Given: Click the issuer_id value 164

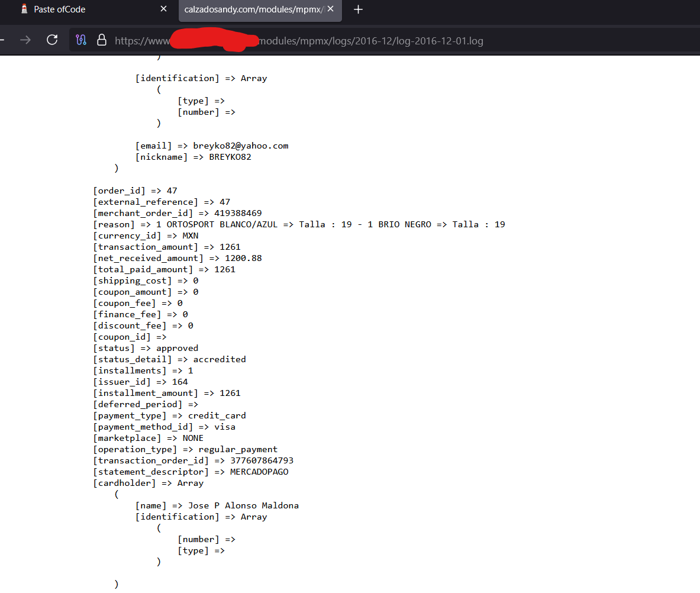Looking at the screenshot, I should pos(180,382).
